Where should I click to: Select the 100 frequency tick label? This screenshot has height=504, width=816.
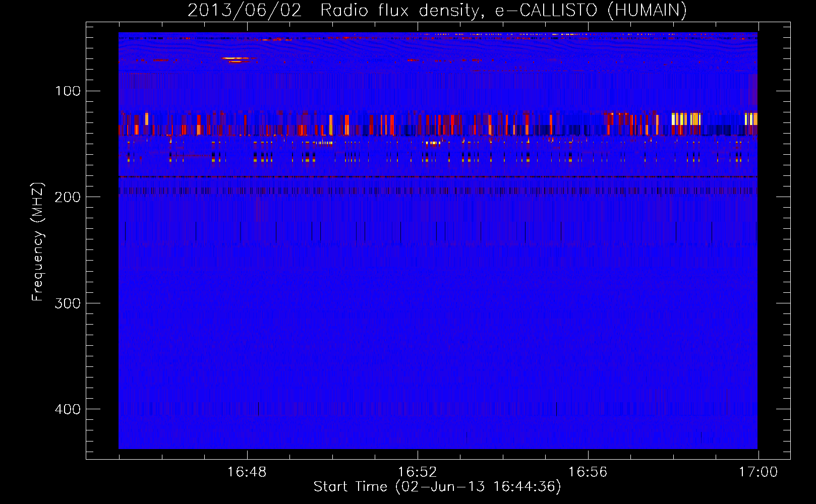[68, 91]
